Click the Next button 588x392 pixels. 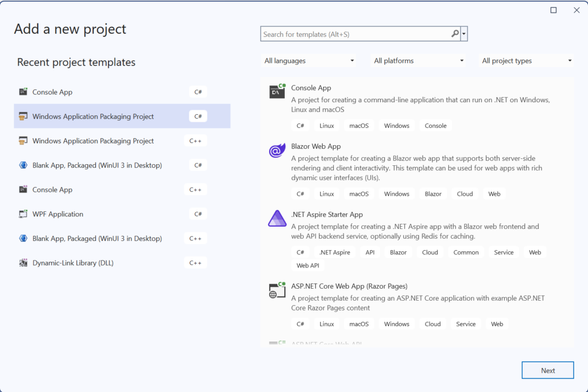click(x=547, y=370)
